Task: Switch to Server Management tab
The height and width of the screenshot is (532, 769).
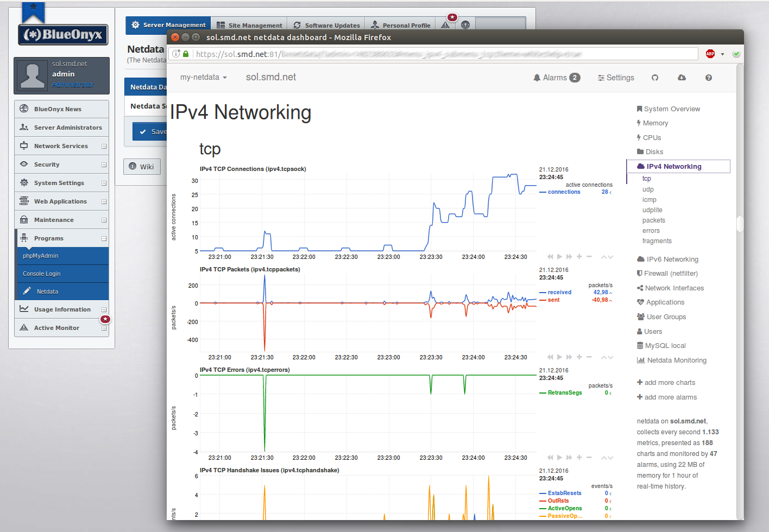Action: click(168, 25)
